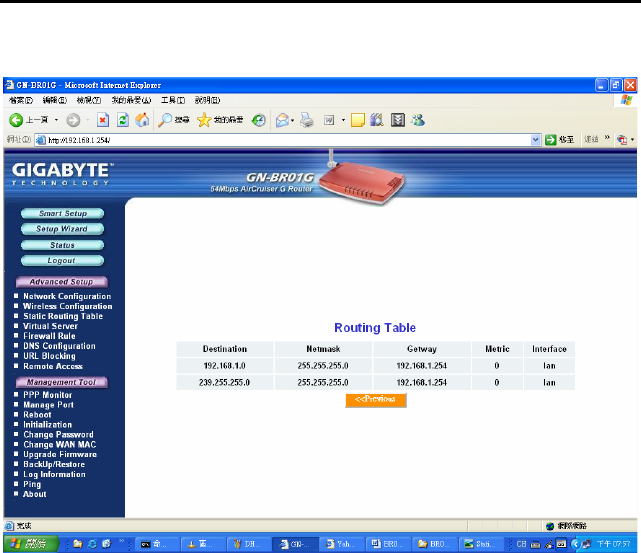The height and width of the screenshot is (553, 641).
Task: Open the Tools menu
Action: [173, 100]
